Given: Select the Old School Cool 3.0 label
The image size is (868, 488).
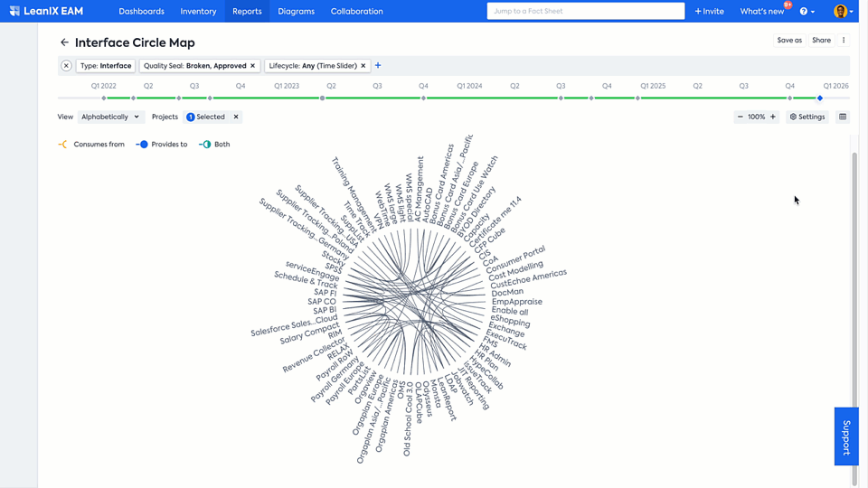Looking at the screenshot, I should [x=408, y=418].
